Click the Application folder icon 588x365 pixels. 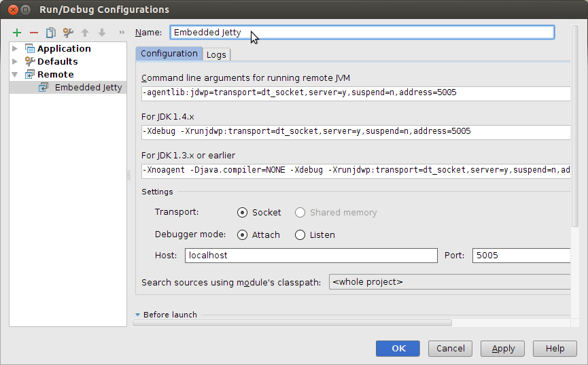(x=30, y=48)
